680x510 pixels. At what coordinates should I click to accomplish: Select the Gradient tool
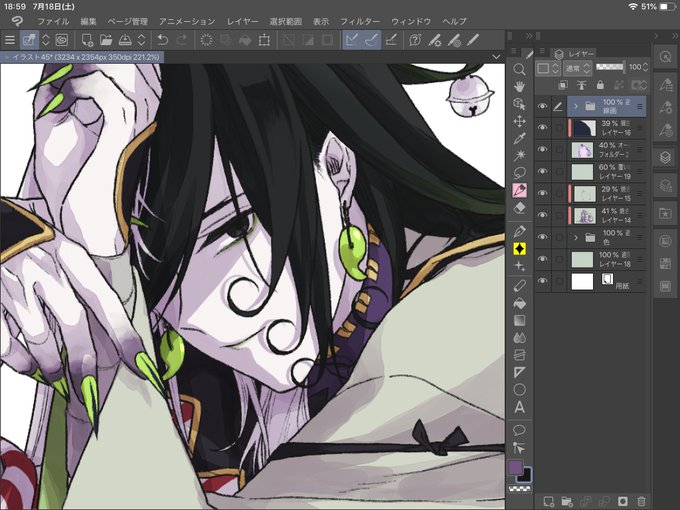519,320
